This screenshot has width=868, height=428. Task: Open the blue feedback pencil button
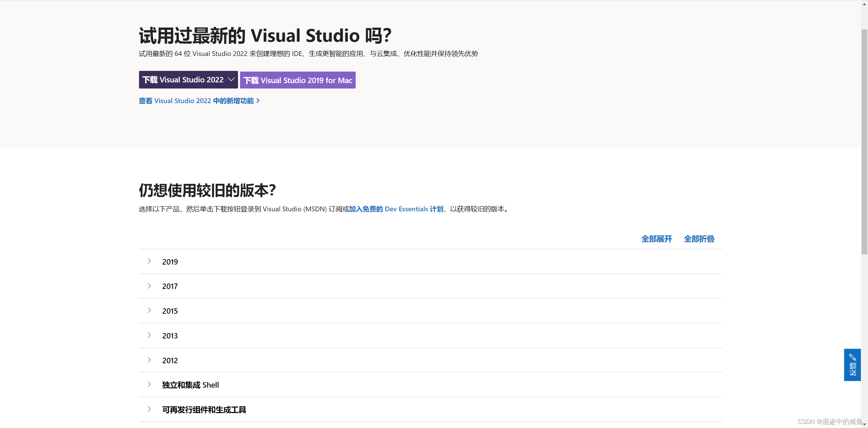[852, 365]
